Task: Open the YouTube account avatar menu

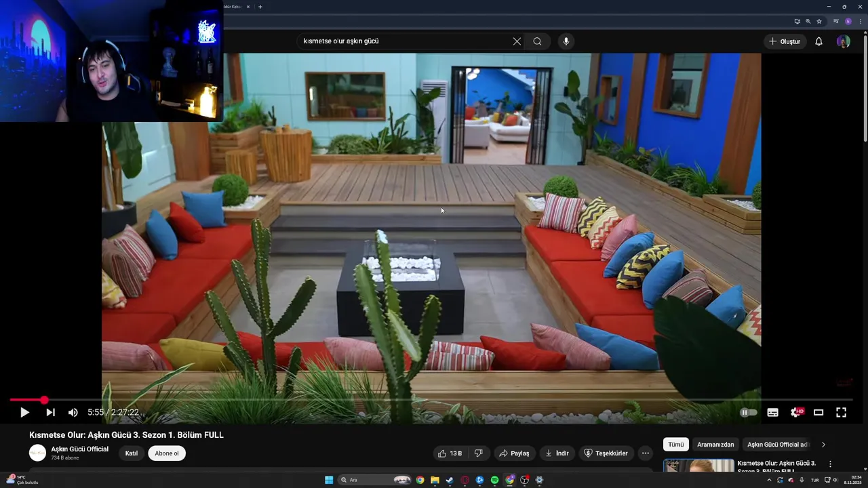Action: pyautogui.click(x=844, y=41)
